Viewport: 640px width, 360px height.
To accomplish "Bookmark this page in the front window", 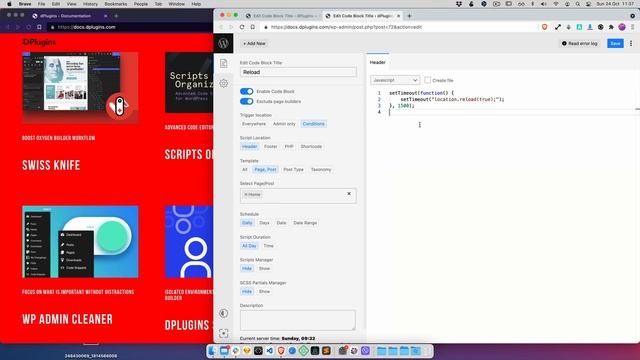I will pyautogui.click(x=253, y=27).
